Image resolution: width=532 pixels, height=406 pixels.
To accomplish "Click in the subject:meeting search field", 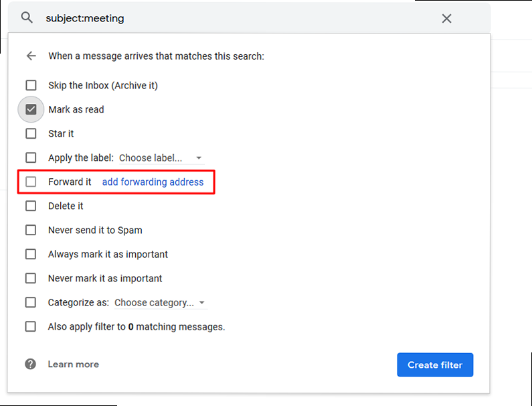I will pyautogui.click(x=234, y=19).
